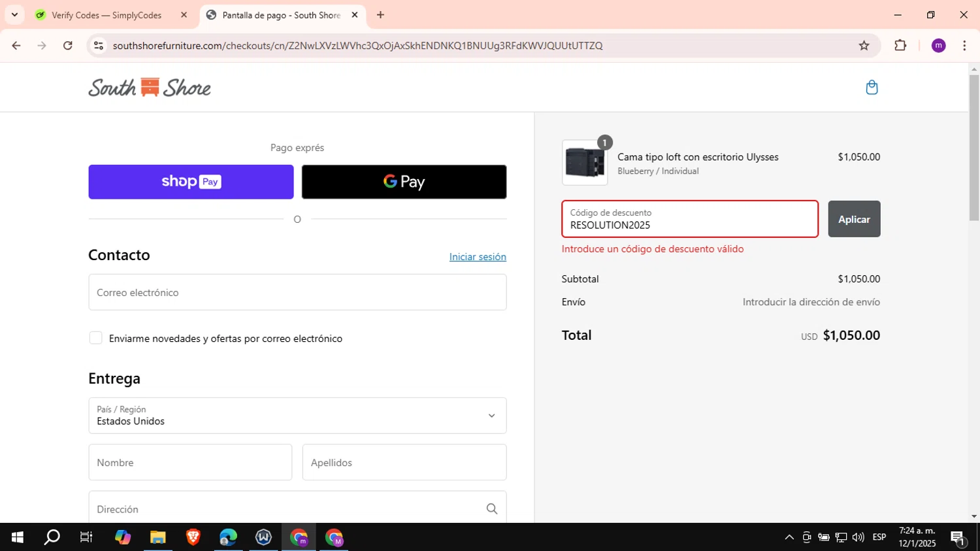The width and height of the screenshot is (980, 551).
Task: Open the circular W app in taskbar
Action: point(263,537)
